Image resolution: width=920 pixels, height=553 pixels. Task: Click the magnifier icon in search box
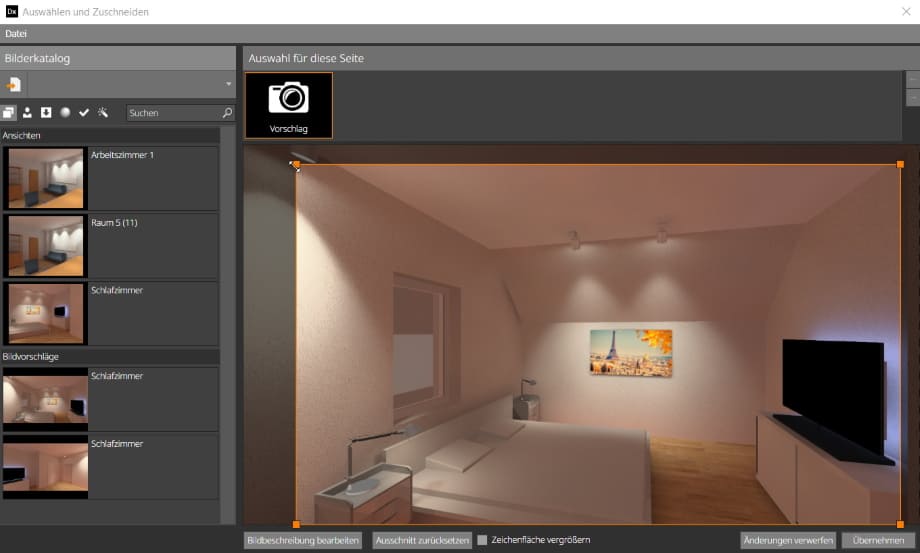(x=227, y=113)
